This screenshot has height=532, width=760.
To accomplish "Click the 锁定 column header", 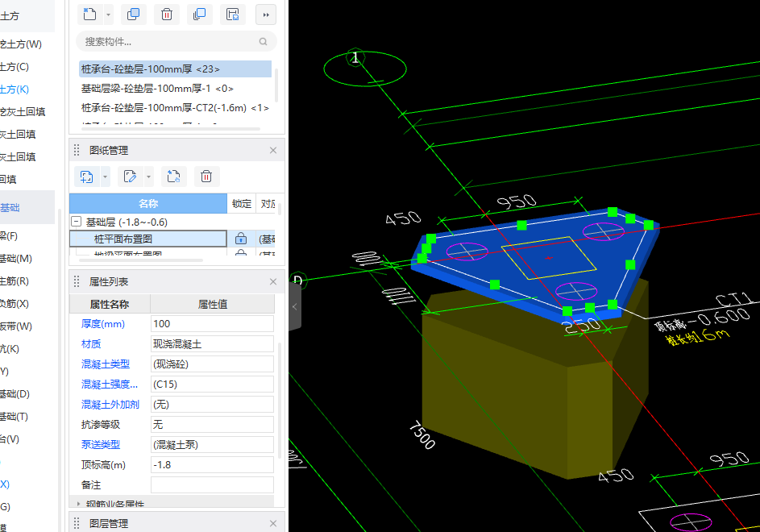I will (241, 204).
